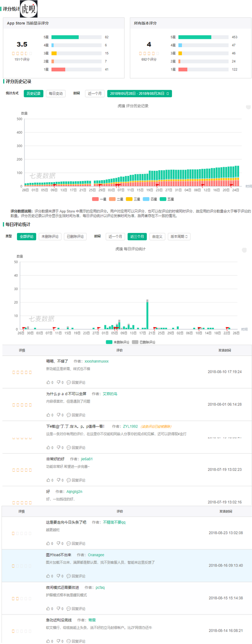Select 未删除评论 review type filter

[x=50, y=236]
